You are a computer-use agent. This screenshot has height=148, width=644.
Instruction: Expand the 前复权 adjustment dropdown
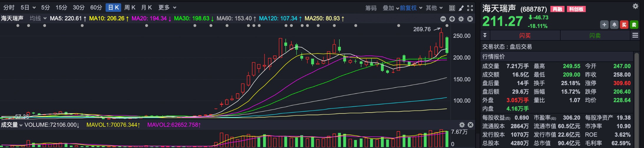tap(411, 8)
